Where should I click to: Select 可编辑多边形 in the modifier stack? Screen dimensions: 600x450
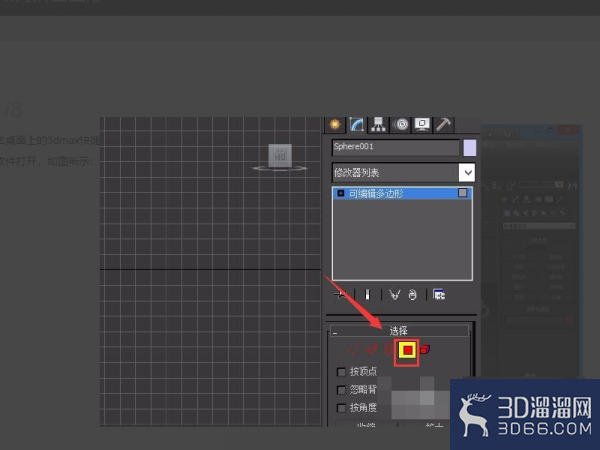pyautogui.click(x=402, y=193)
